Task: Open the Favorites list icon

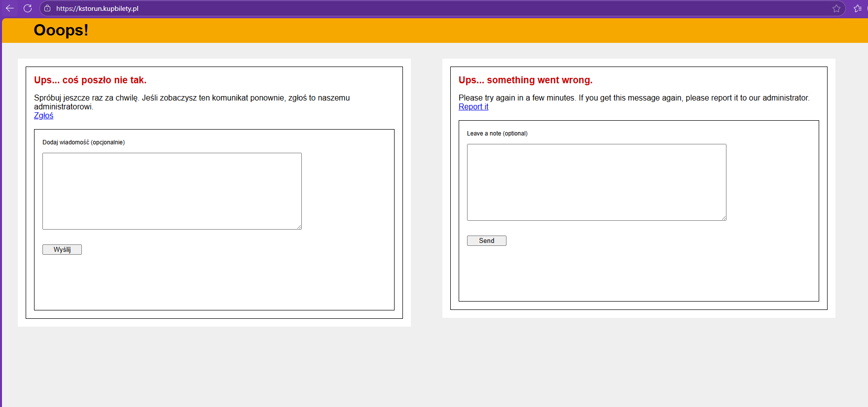Action: (x=858, y=8)
